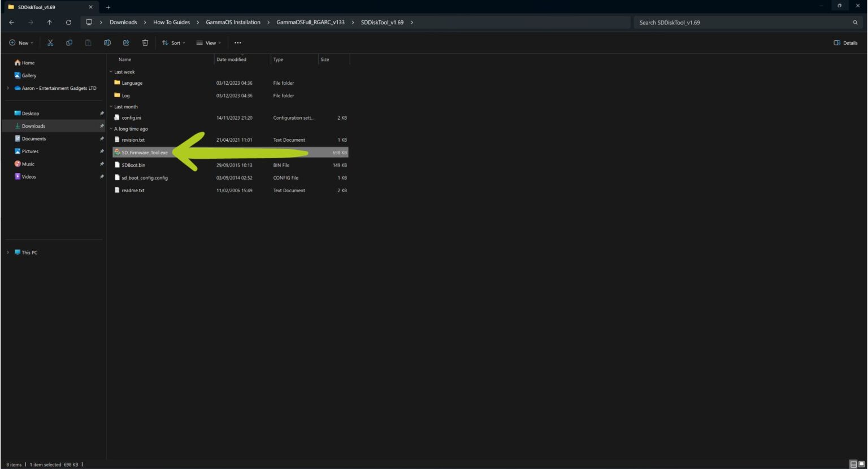Open the New dropdown menu
Image resolution: width=868 pixels, height=469 pixels.
[21, 43]
